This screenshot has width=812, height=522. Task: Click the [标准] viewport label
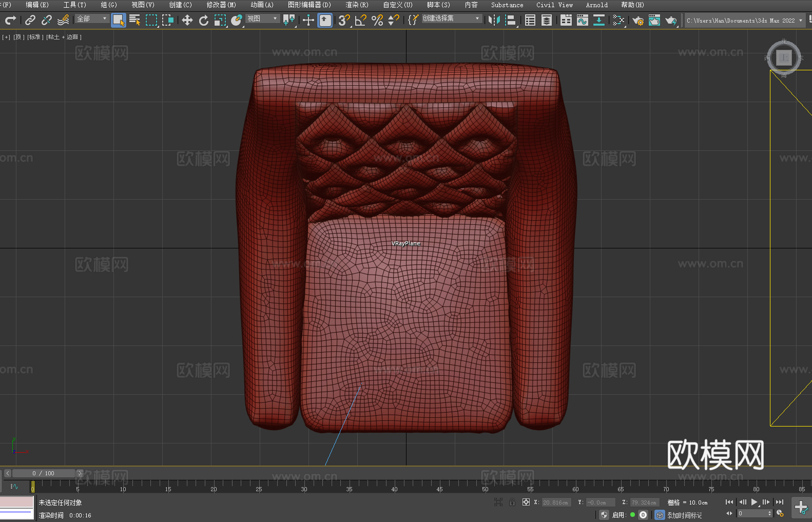[x=34, y=37]
